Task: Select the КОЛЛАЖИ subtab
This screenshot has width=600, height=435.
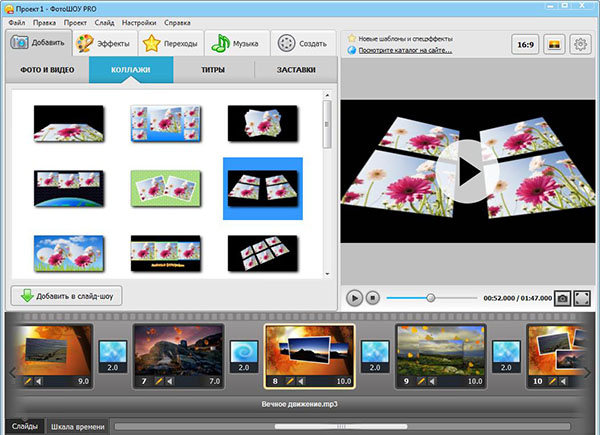Action: click(x=131, y=70)
